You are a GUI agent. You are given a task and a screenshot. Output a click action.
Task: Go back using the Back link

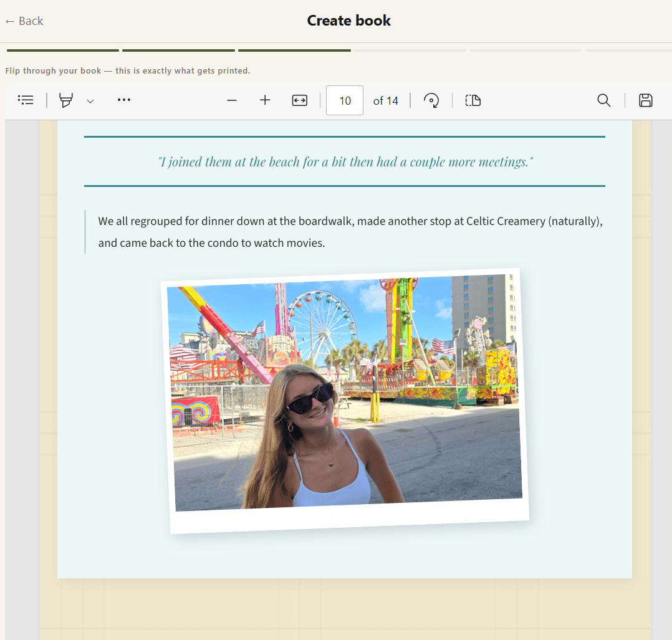click(24, 21)
